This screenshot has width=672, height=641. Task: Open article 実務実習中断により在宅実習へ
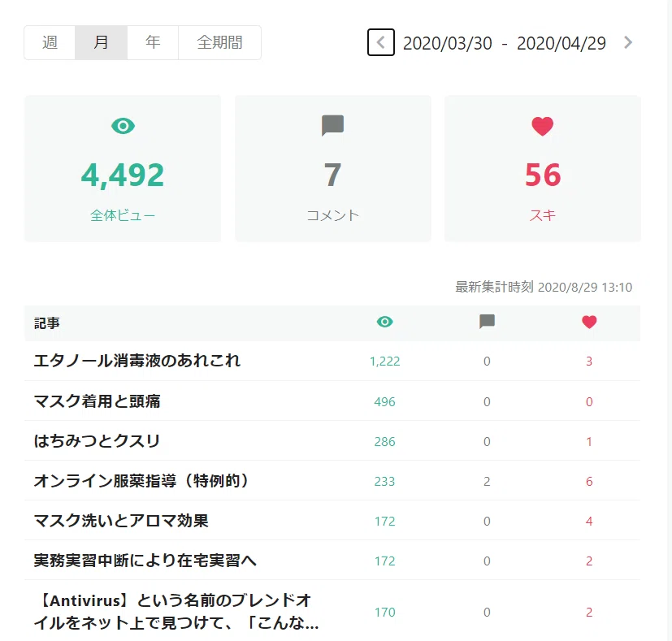click(x=145, y=561)
